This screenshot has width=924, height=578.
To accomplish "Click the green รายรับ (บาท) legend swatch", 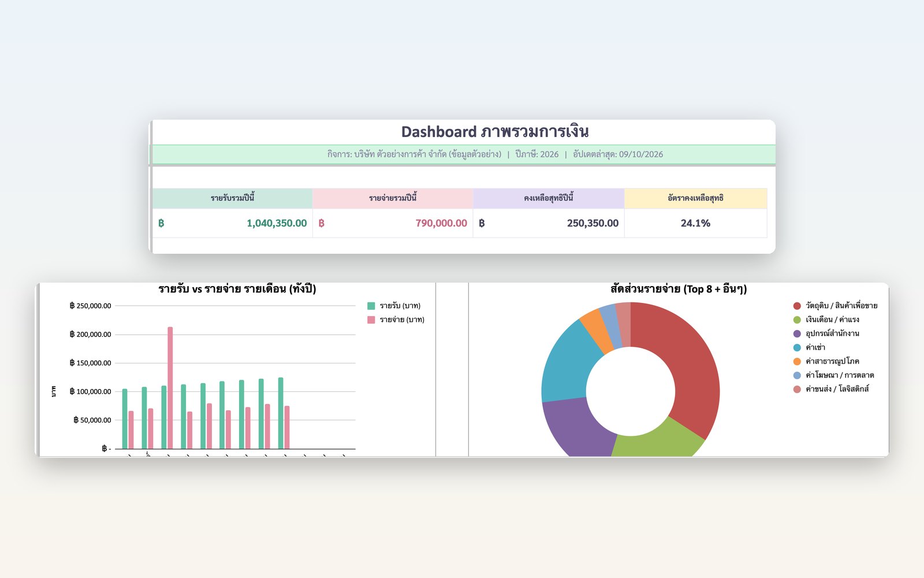I will click(x=371, y=306).
